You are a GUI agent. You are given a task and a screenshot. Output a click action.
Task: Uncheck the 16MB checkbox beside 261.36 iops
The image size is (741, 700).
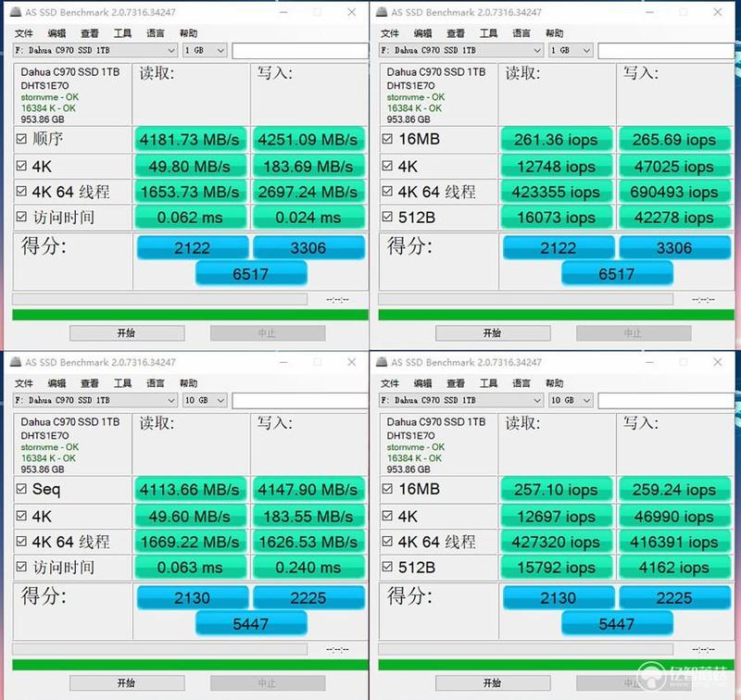(x=387, y=139)
